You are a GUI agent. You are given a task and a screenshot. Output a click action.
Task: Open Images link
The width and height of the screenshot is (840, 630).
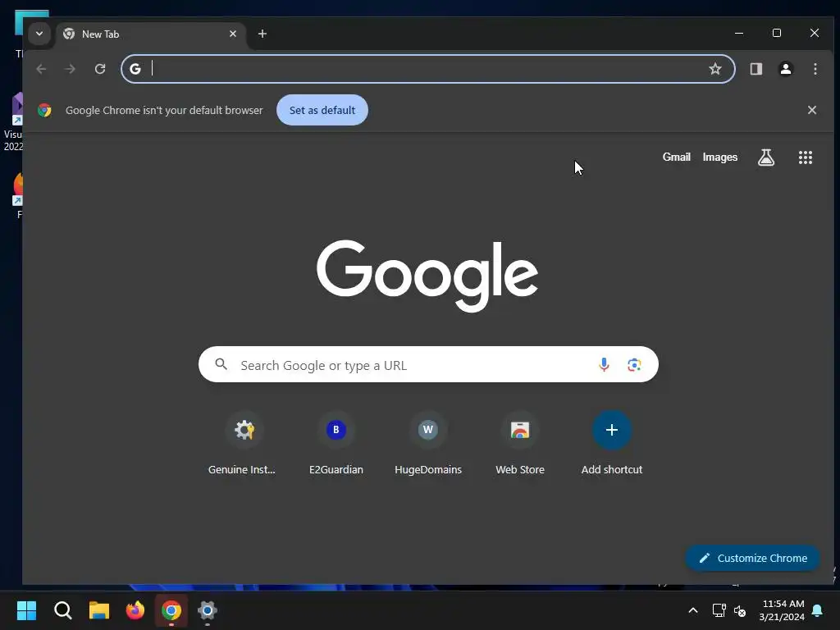pyautogui.click(x=720, y=157)
